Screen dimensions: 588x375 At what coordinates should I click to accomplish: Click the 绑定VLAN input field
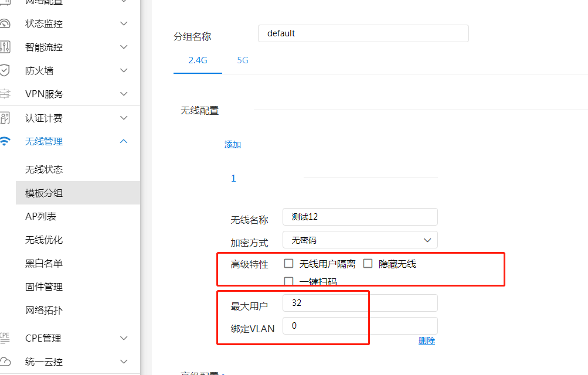[360, 326]
